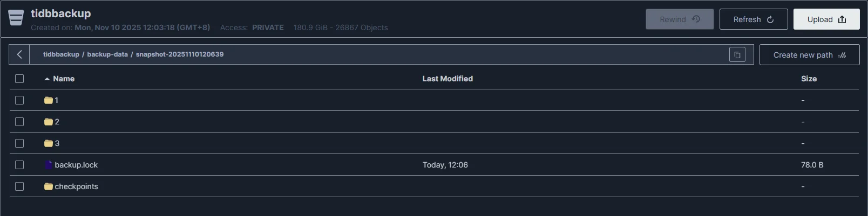868x216 pixels.
Task: Go back using the left chevron
Action: coord(19,54)
